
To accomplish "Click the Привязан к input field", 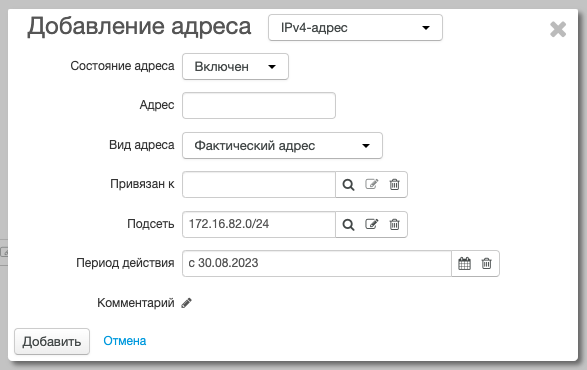I will (259, 185).
